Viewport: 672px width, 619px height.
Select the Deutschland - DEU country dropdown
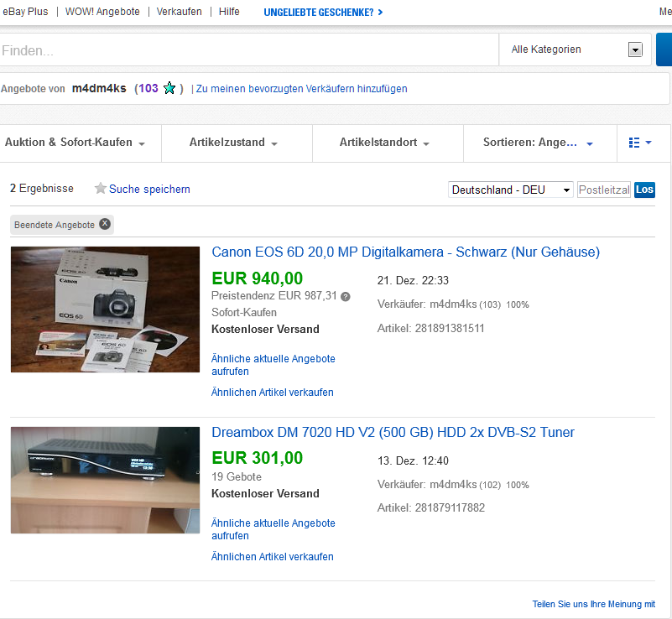(511, 190)
